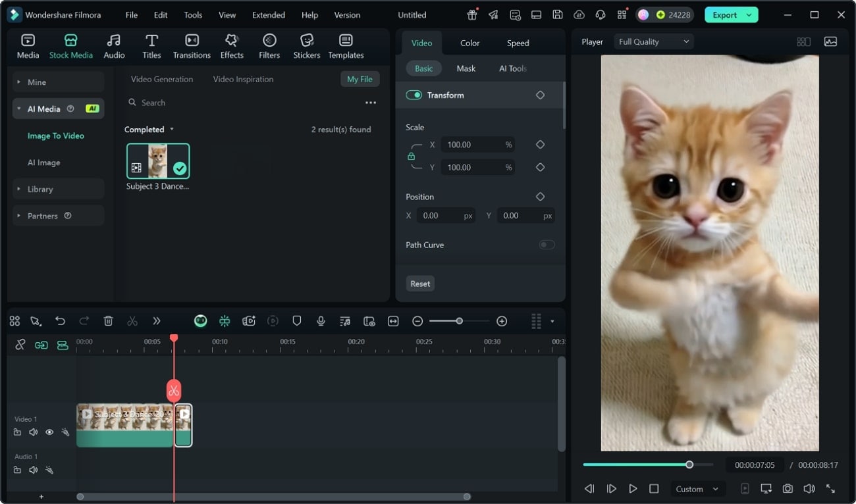Screen dimensions: 856x504
Task: Click the undo arrow in timeline toolbar
Action: pos(60,321)
